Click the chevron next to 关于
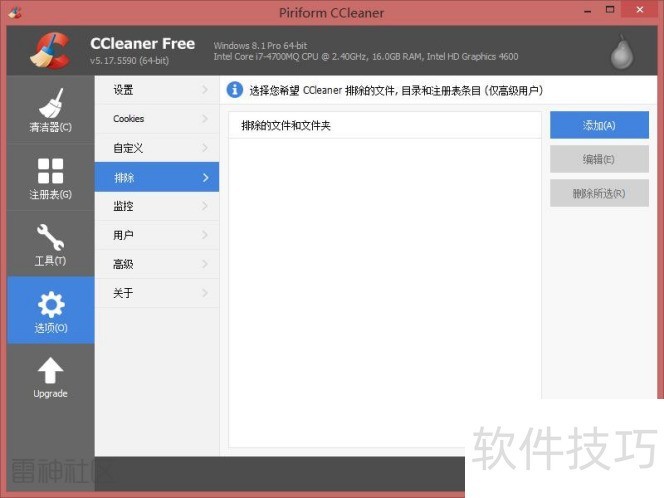The image size is (664, 498). [205, 293]
